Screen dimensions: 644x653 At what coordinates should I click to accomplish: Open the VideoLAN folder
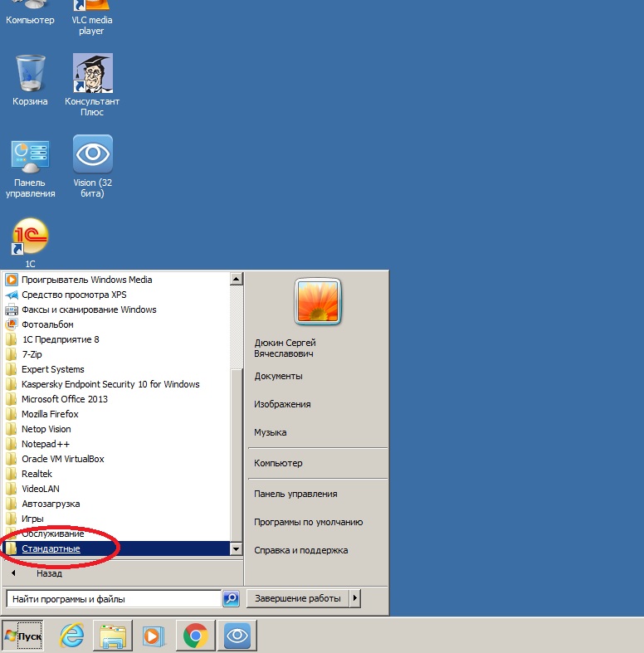point(116,489)
